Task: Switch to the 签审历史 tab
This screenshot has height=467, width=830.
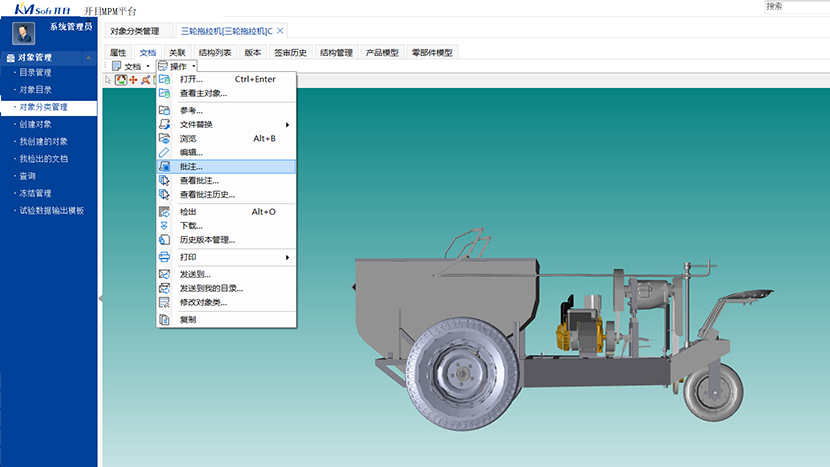Action: click(x=290, y=52)
